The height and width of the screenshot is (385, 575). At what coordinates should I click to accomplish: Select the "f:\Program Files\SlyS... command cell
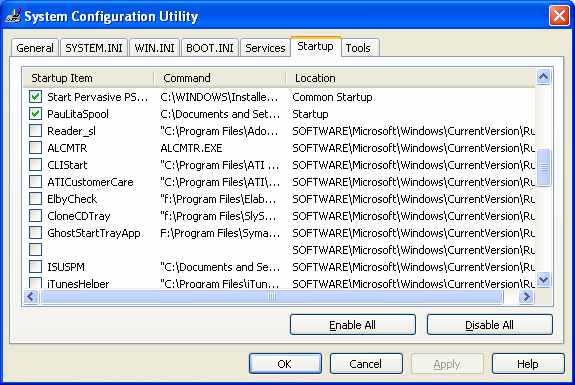tap(219, 216)
